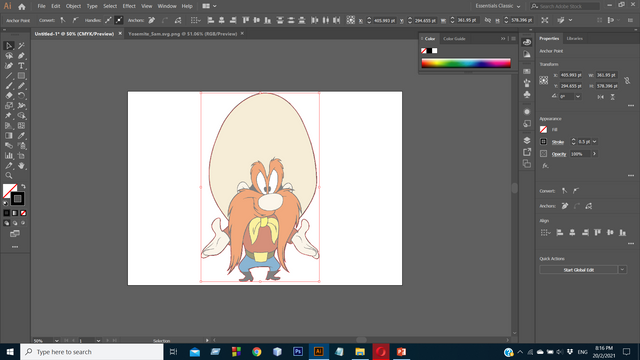Toggle hide handles for selected anchors
This screenshot has height=360, width=640.
[119, 20]
